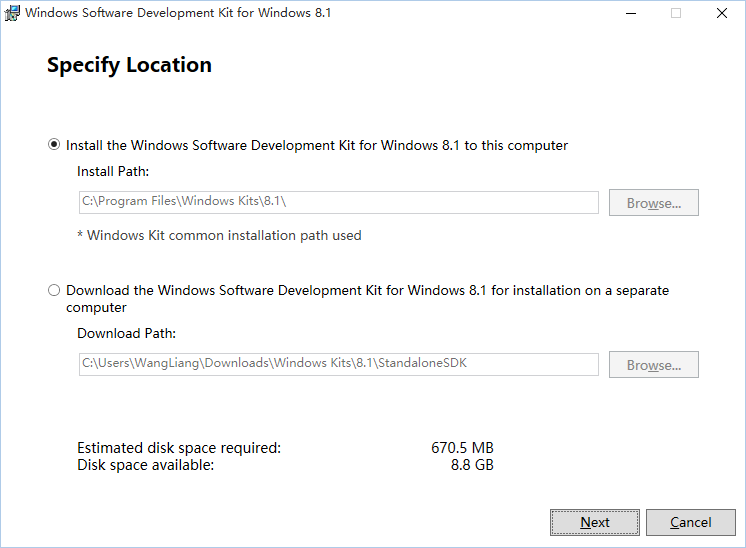Click the Specify Location heading

[129, 65]
